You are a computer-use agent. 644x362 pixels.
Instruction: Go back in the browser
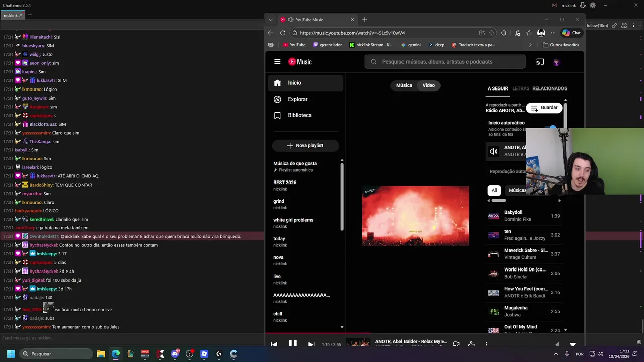tap(271, 33)
